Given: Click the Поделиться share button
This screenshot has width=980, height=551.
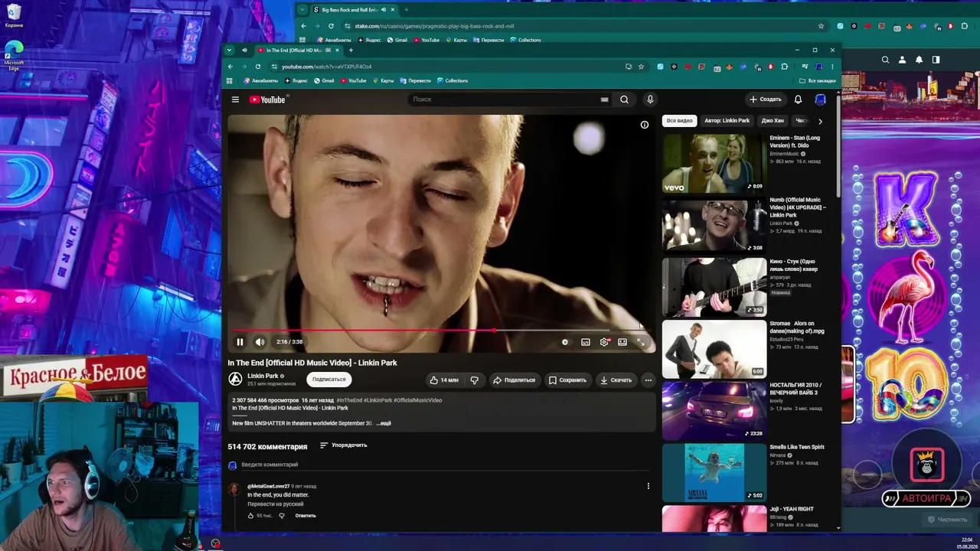Looking at the screenshot, I should 514,380.
